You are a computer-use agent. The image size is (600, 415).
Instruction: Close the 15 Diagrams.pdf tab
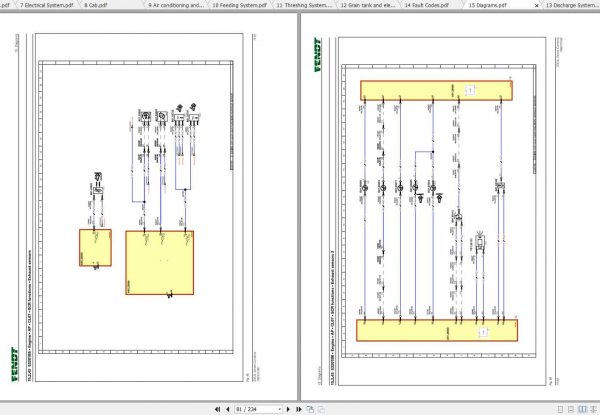coord(536,5)
